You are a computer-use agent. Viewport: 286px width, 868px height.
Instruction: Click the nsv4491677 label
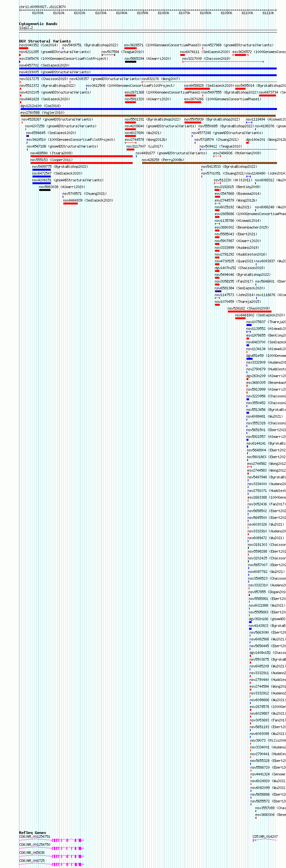pos(171,153)
